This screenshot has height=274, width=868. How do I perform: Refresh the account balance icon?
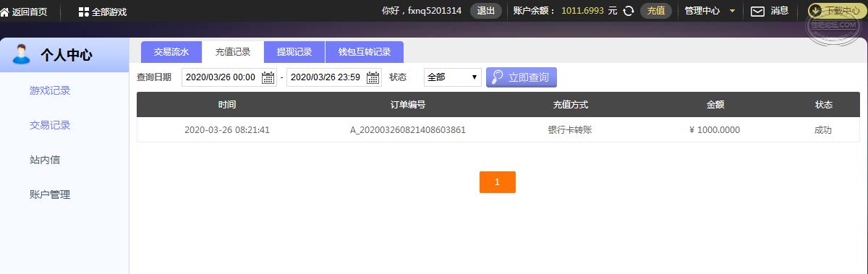tap(629, 11)
